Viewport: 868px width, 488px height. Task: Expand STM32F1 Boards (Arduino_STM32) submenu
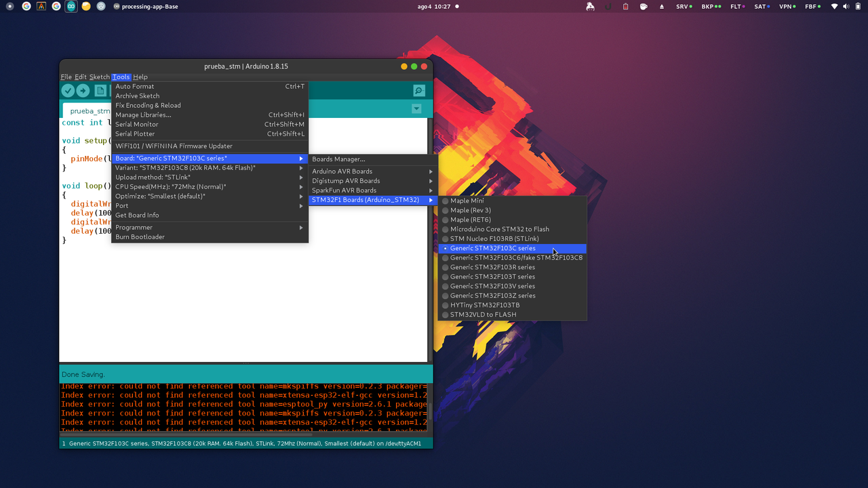pos(373,200)
